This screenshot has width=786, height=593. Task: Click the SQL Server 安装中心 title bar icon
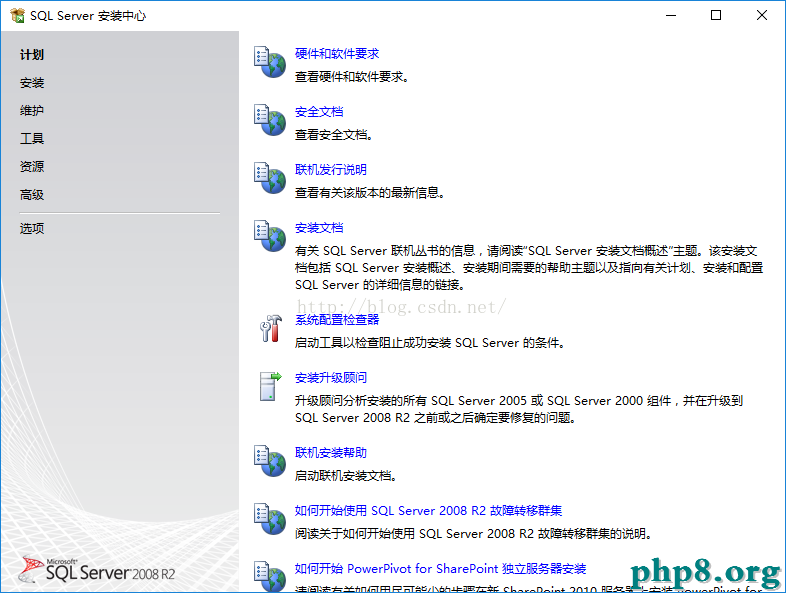[17, 16]
